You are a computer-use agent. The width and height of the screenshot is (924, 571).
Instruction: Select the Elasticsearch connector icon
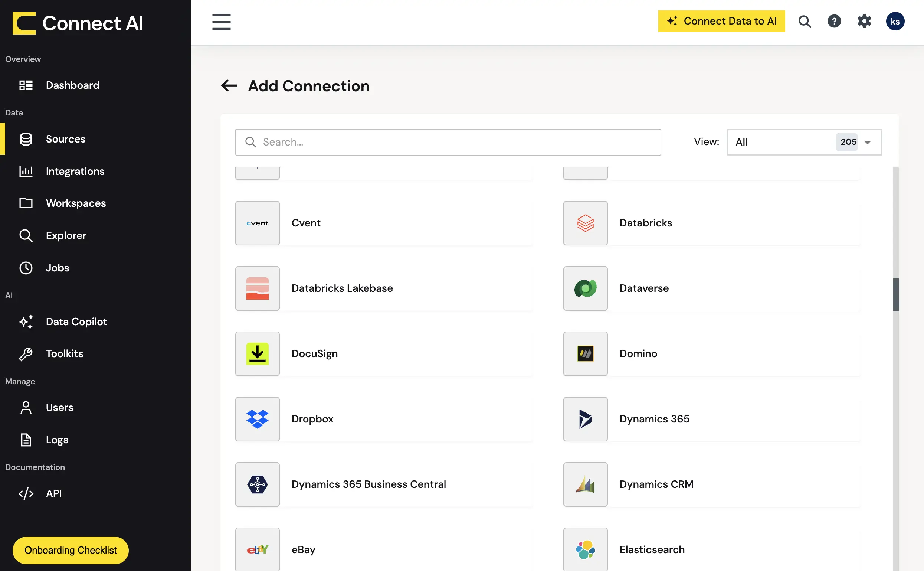[585, 549]
